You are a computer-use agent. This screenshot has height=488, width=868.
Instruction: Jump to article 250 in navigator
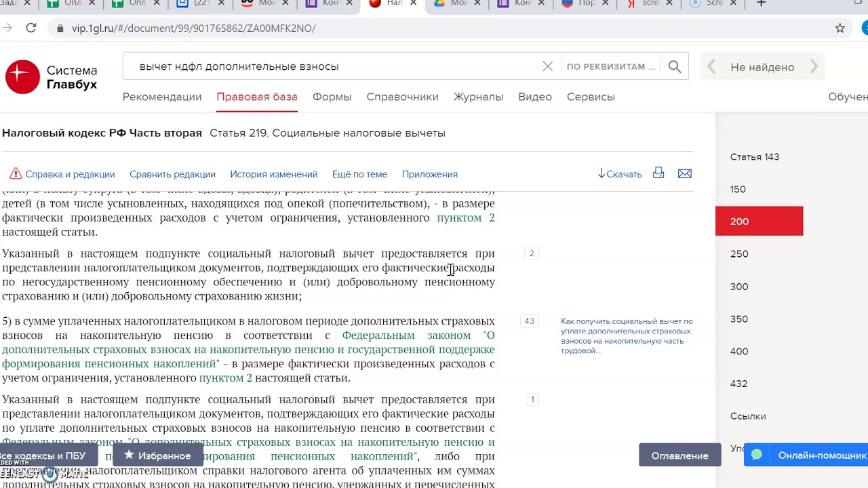[739, 254]
